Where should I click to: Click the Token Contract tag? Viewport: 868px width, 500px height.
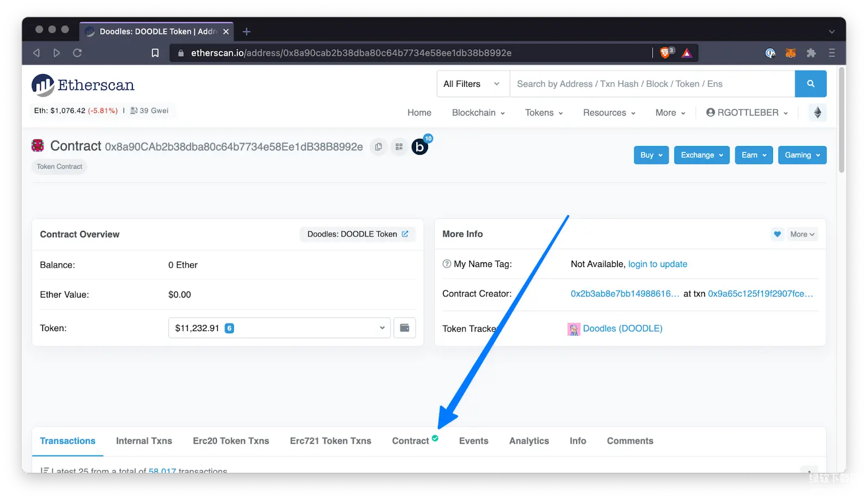coord(60,167)
